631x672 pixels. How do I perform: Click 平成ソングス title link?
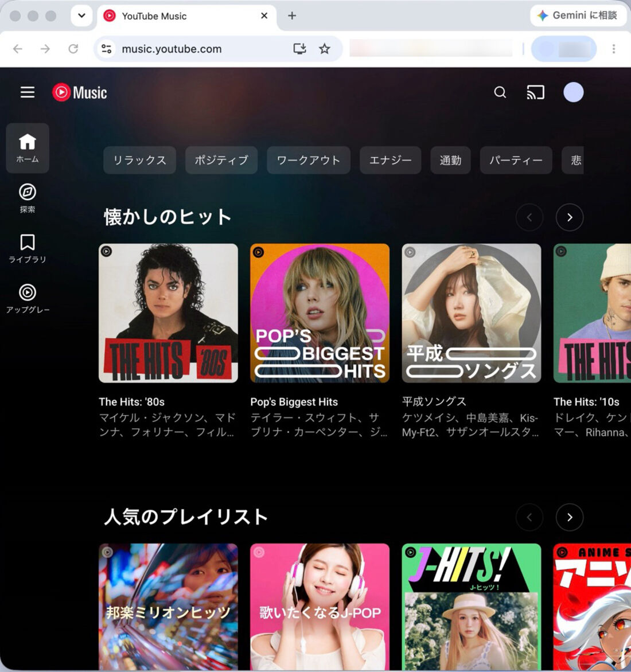[x=434, y=401]
